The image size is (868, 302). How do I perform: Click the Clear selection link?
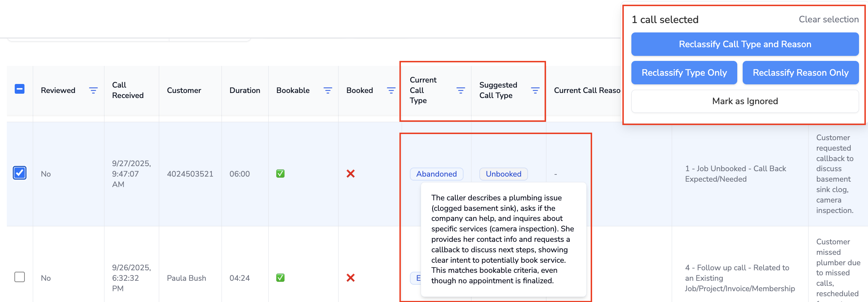pos(828,19)
